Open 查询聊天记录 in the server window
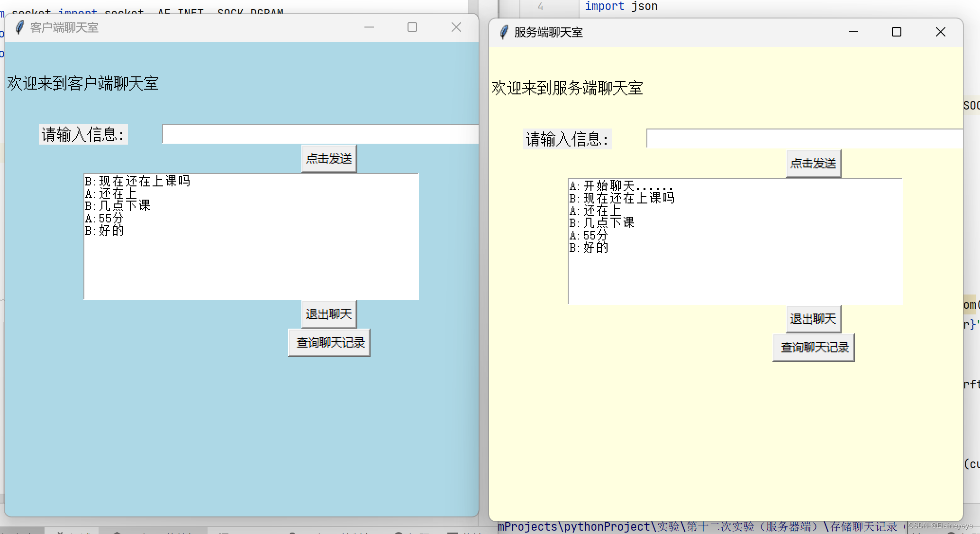The image size is (980, 534). 813,347
